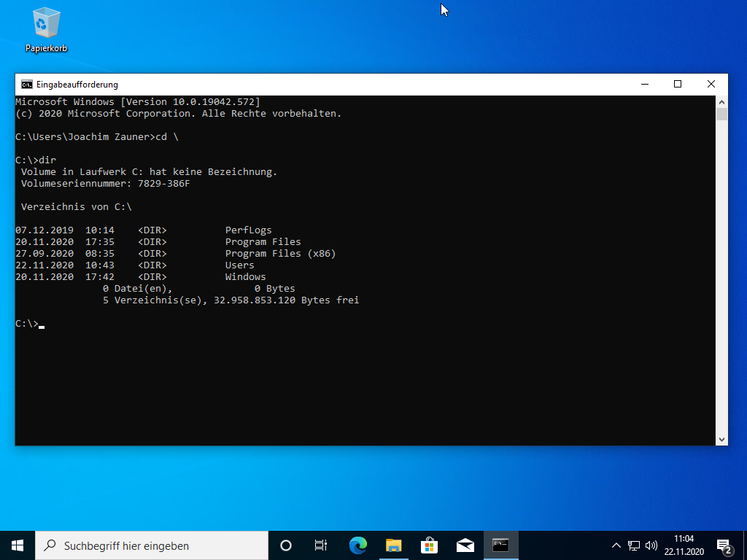The height and width of the screenshot is (560, 747).
Task: Open Microsoft Store from the taskbar
Action: (429, 545)
